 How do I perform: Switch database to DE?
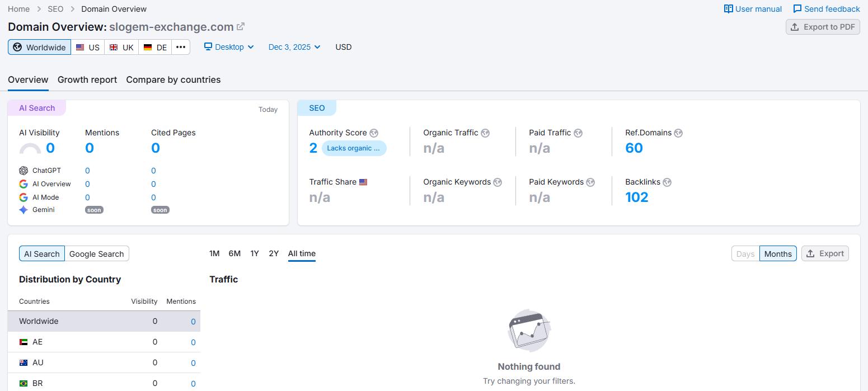(155, 47)
